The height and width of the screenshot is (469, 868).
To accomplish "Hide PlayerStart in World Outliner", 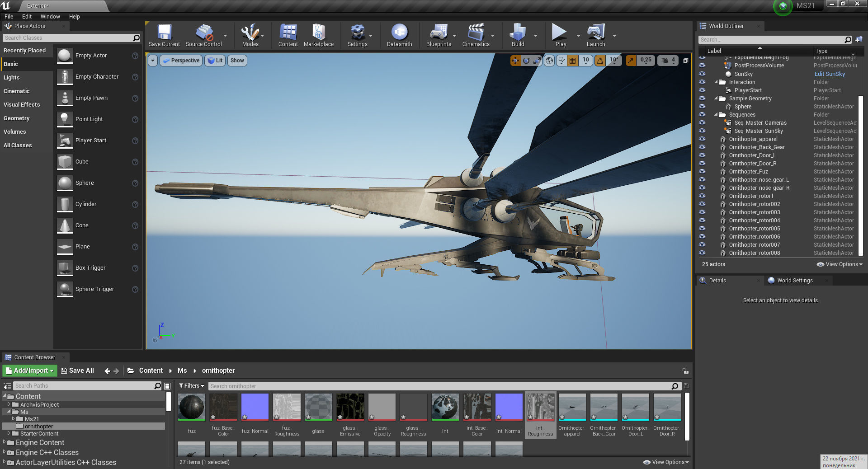I will [x=702, y=90].
